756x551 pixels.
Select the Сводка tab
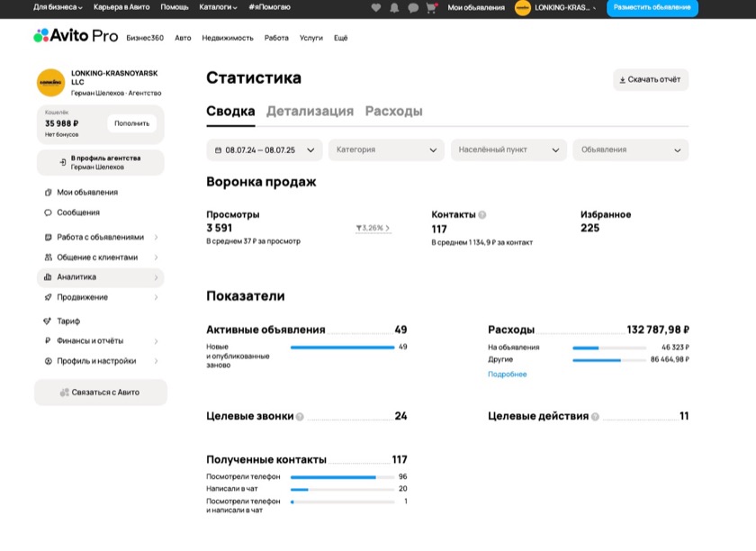coord(230,112)
